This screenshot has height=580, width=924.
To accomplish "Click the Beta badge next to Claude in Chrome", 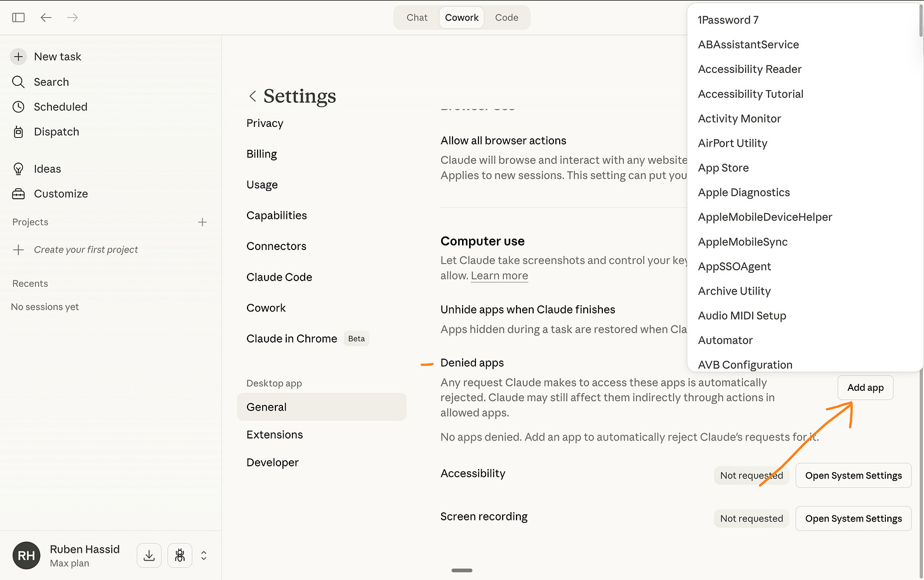I will pyautogui.click(x=357, y=339).
